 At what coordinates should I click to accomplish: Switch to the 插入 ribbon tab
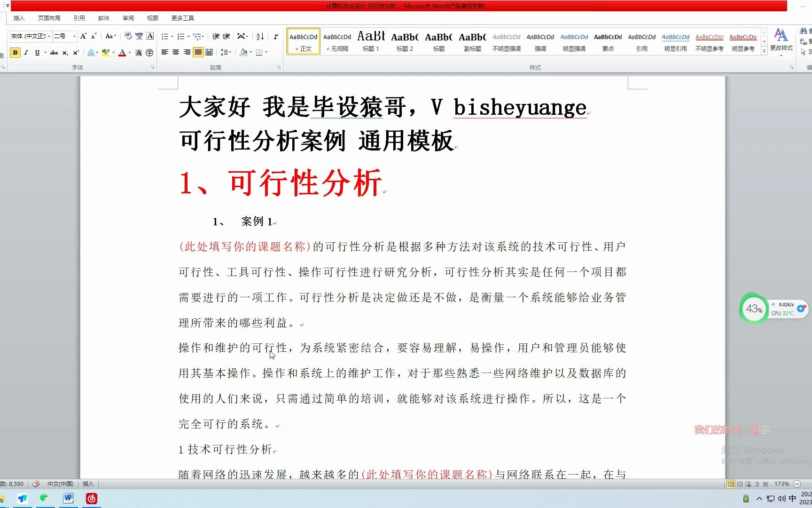click(19, 18)
